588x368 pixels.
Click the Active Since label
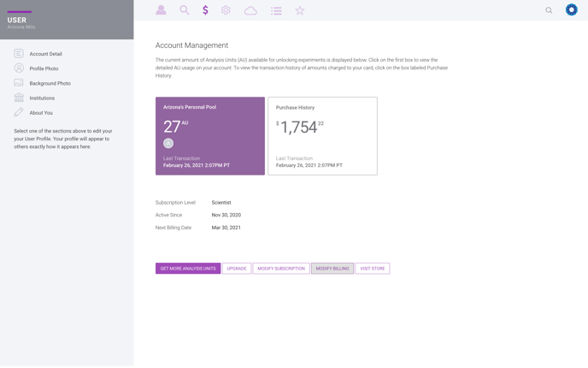(x=168, y=215)
